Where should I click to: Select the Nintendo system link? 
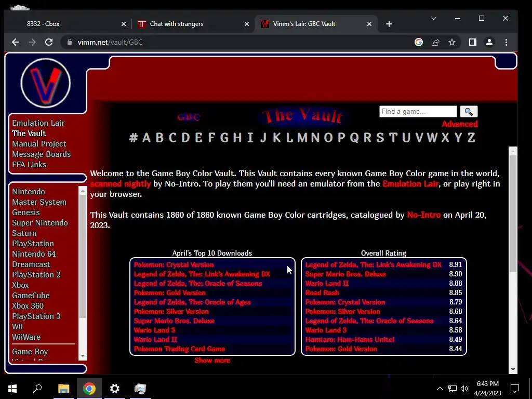tap(29, 192)
